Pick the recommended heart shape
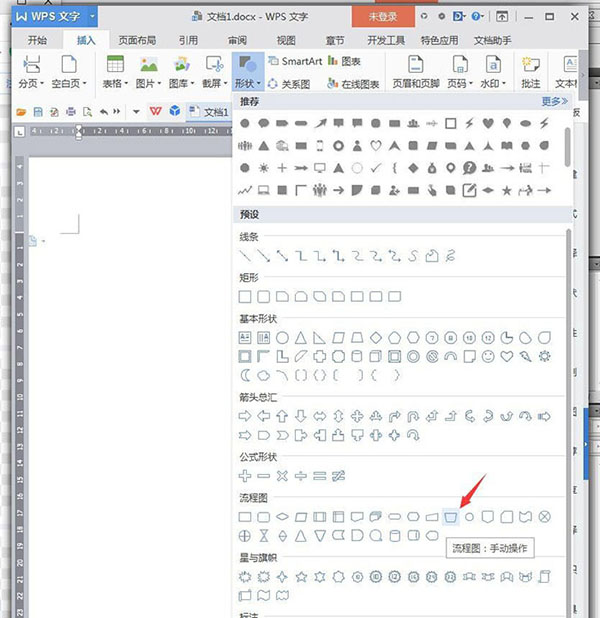The width and height of the screenshot is (600, 618). (488, 123)
